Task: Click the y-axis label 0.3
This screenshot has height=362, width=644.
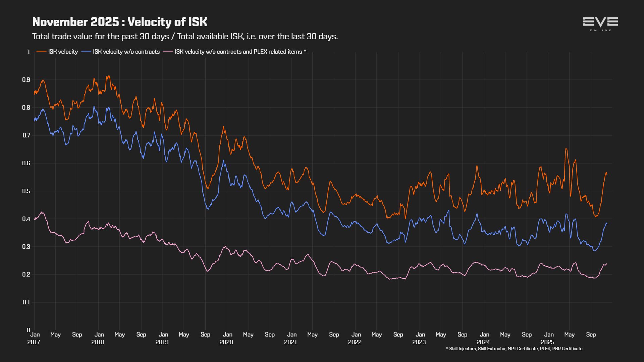Action: click(26, 247)
